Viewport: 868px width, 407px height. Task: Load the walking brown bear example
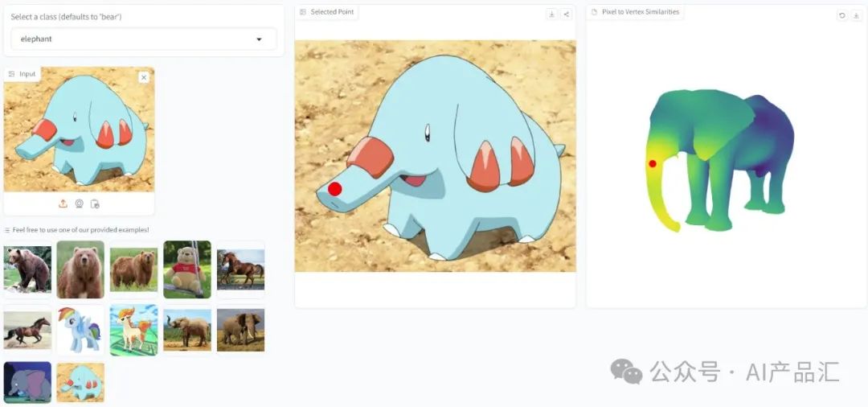click(27, 269)
